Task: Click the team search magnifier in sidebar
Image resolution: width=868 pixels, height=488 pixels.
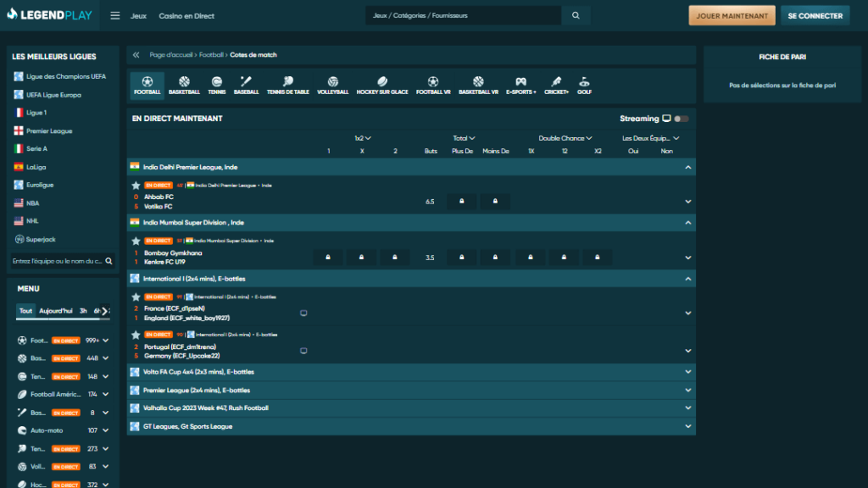Action: click(109, 261)
